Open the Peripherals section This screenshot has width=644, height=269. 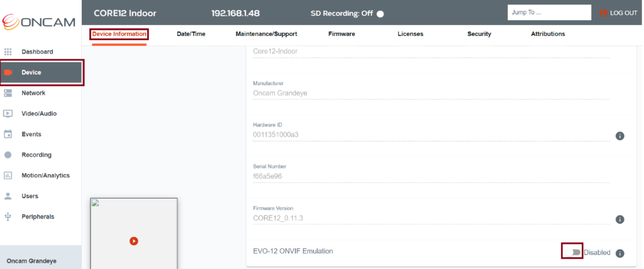tap(41, 216)
